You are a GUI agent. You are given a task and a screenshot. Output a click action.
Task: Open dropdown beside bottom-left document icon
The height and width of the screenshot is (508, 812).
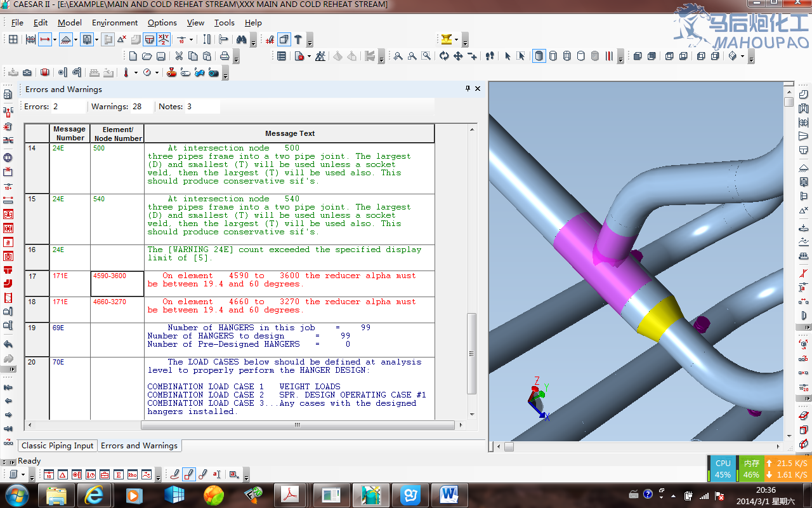click(23, 474)
